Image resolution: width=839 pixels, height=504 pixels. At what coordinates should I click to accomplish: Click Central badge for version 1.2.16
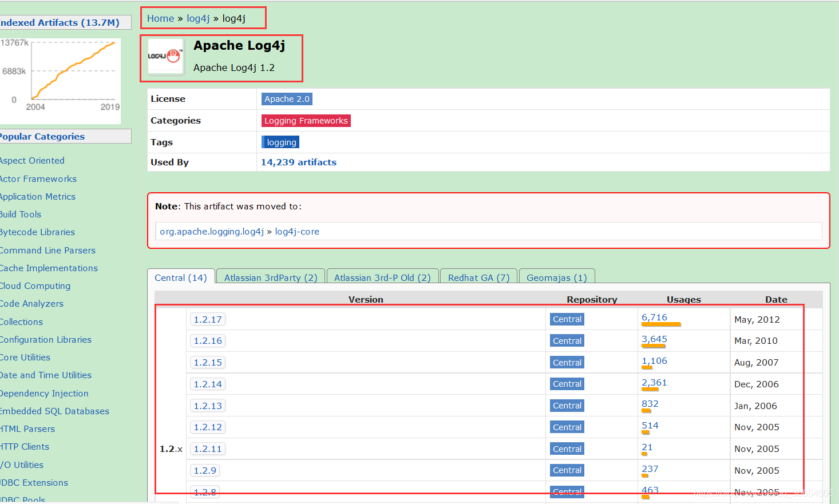click(567, 341)
